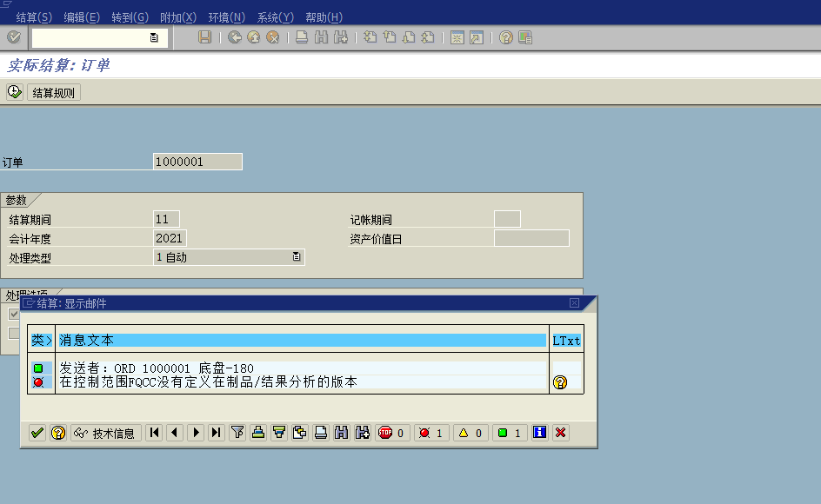This screenshot has height=504, width=821.
Task: Click the green checkmark Enter icon in toolbar
Action: click(14, 37)
